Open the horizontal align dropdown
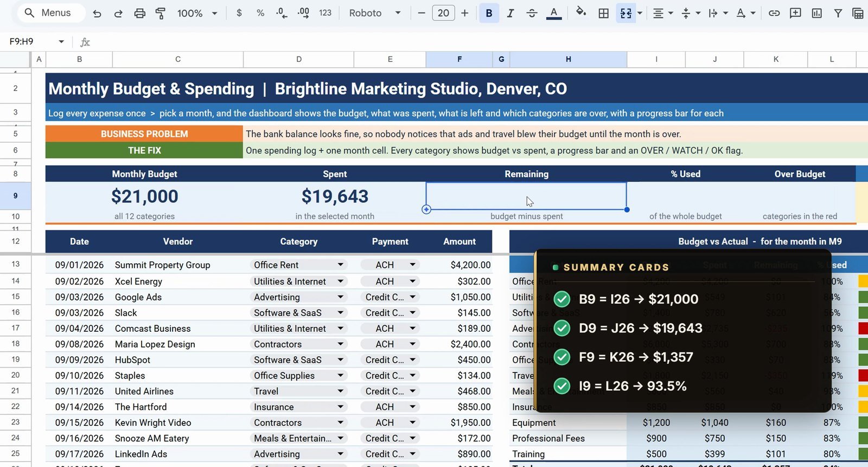This screenshot has height=467, width=868. point(663,13)
